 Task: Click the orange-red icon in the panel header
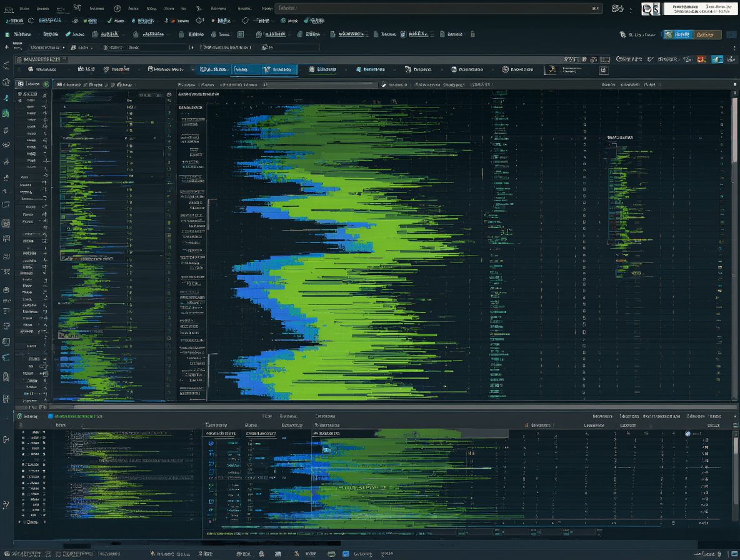coord(701,59)
